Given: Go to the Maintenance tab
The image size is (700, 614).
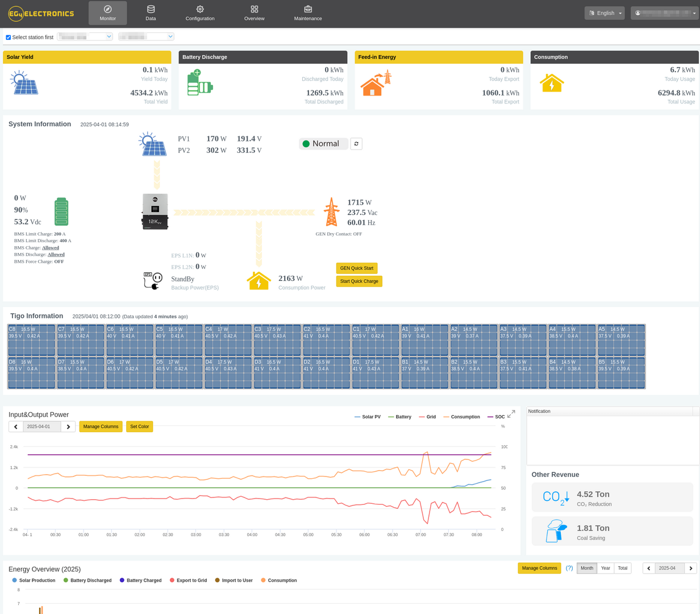Looking at the screenshot, I should pyautogui.click(x=308, y=13).
